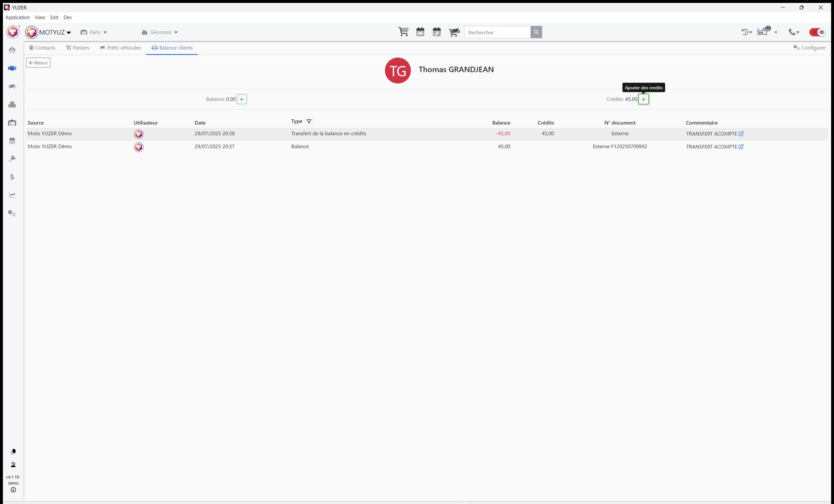834x504 pixels.
Task: Click the Rechercher search field
Action: [x=497, y=32]
